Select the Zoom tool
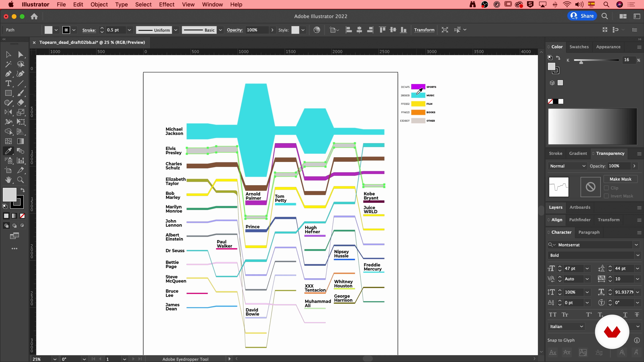 tap(21, 180)
